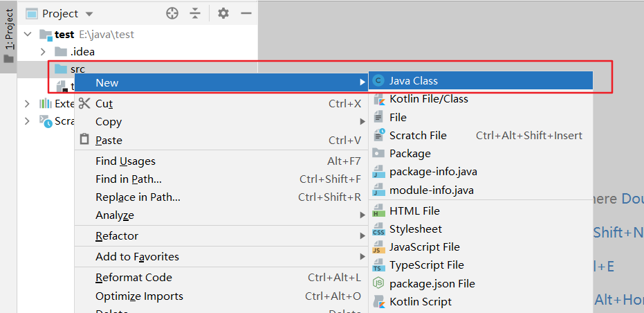Screen dimensions: 644x313
Task: Click the clipboard Paste icon
Action: 84,139
